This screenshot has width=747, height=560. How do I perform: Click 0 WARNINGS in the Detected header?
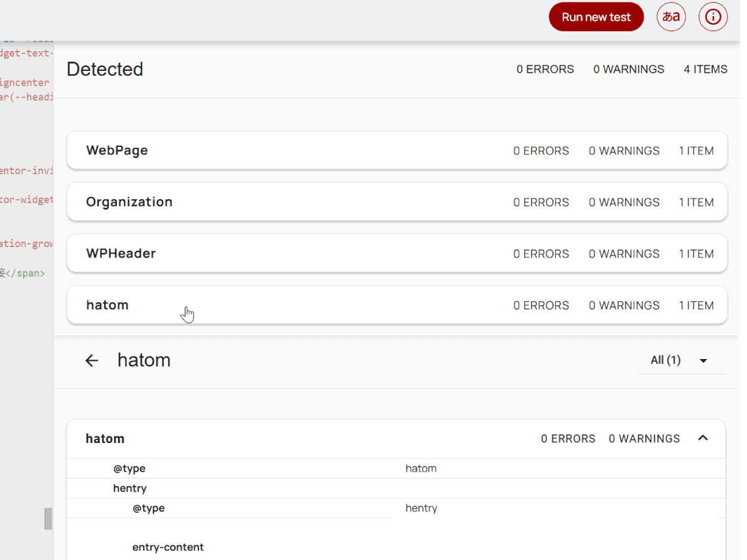coord(629,69)
